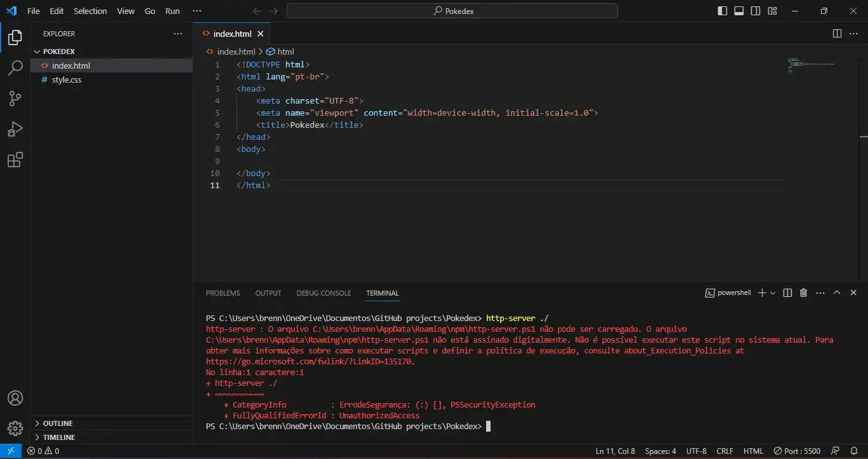Viewport: 868px width, 459px height.
Task: Click the Pokedex command center search box
Action: pyautogui.click(x=452, y=11)
